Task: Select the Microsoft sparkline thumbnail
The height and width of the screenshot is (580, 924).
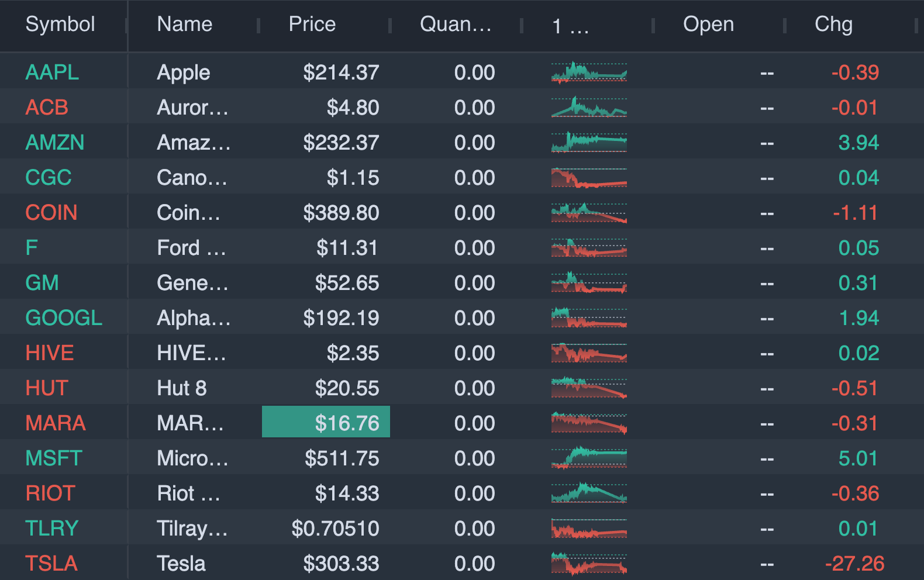Action: pyautogui.click(x=589, y=458)
